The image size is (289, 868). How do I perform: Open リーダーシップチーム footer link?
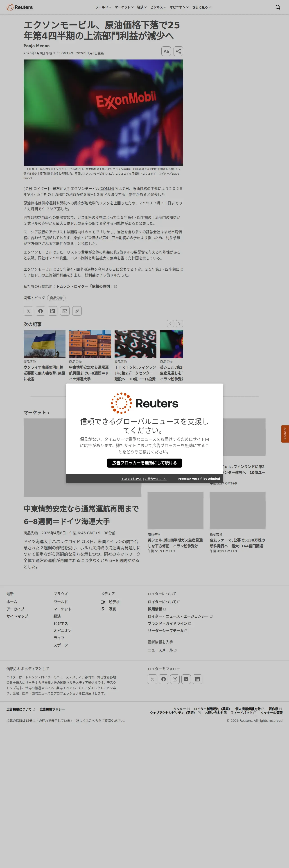tap(167, 631)
